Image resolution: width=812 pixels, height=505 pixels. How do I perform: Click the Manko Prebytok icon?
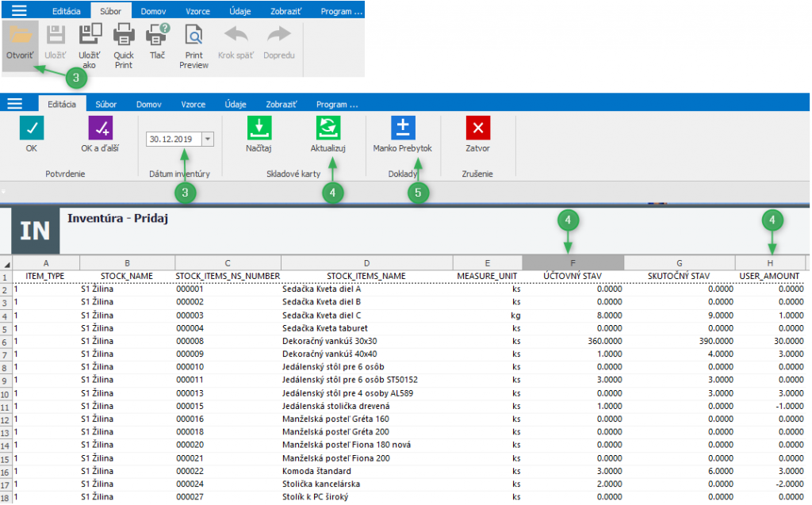click(402, 128)
